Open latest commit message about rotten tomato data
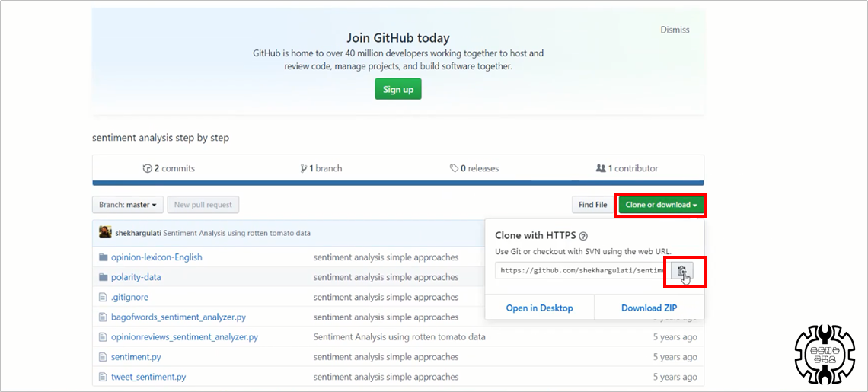Image resolution: width=868 pixels, height=392 pixels. (237, 233)
